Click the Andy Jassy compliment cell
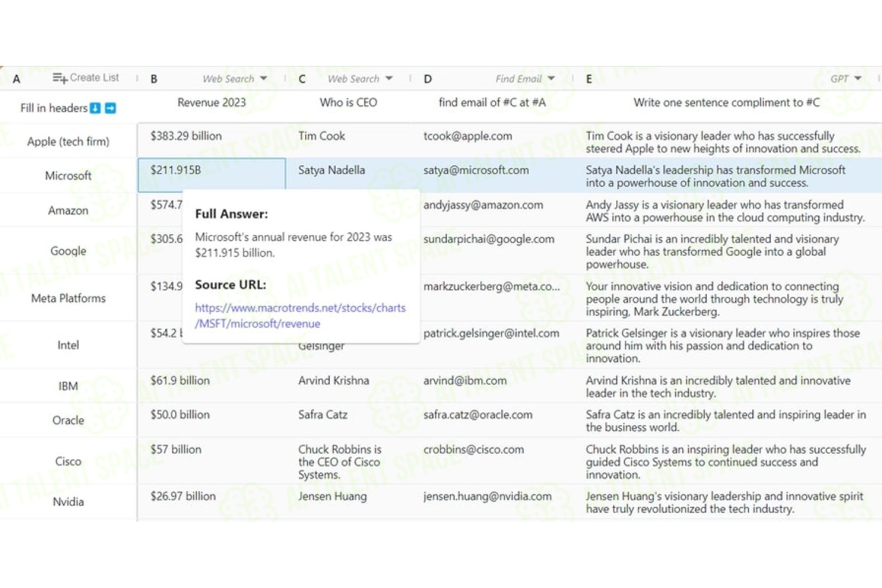 (x=728, y=211)
